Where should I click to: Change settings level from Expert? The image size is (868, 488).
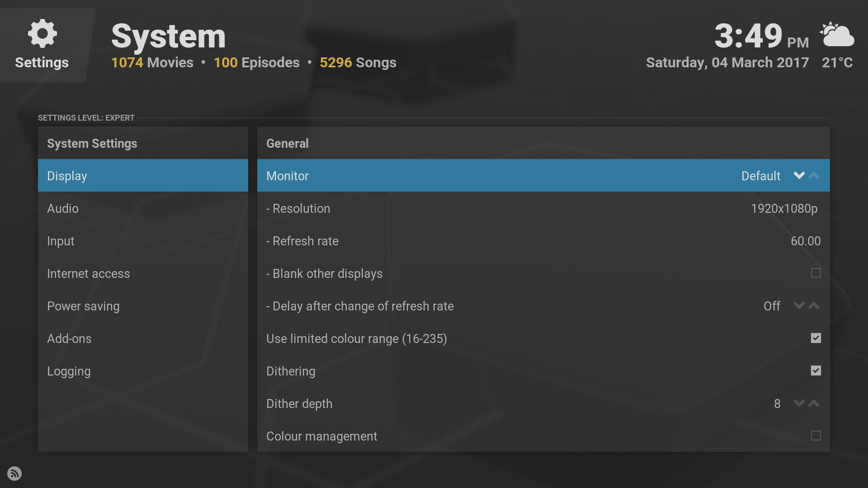[86, 118]
